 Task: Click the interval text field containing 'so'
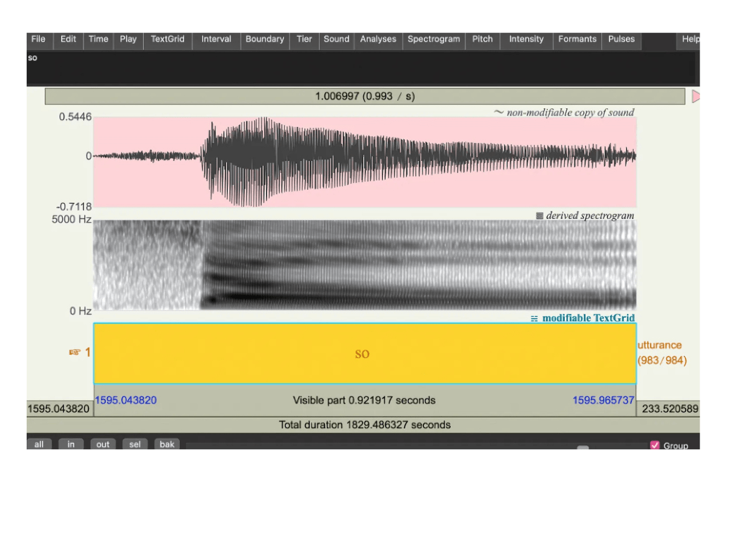point(361,67)
